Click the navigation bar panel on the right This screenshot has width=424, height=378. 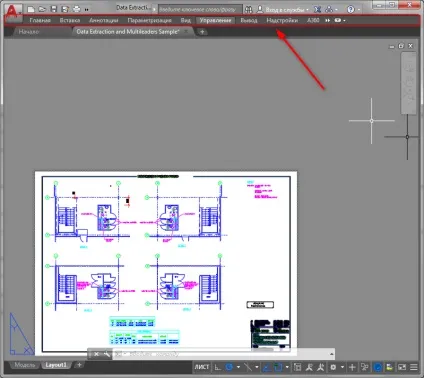(408, 82)
